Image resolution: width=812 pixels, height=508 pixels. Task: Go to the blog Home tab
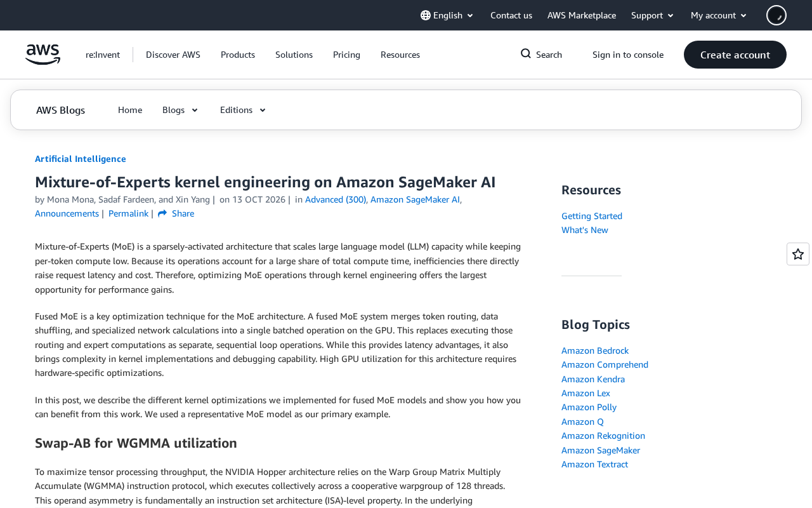pyautogui.click(x=130, y=110)
